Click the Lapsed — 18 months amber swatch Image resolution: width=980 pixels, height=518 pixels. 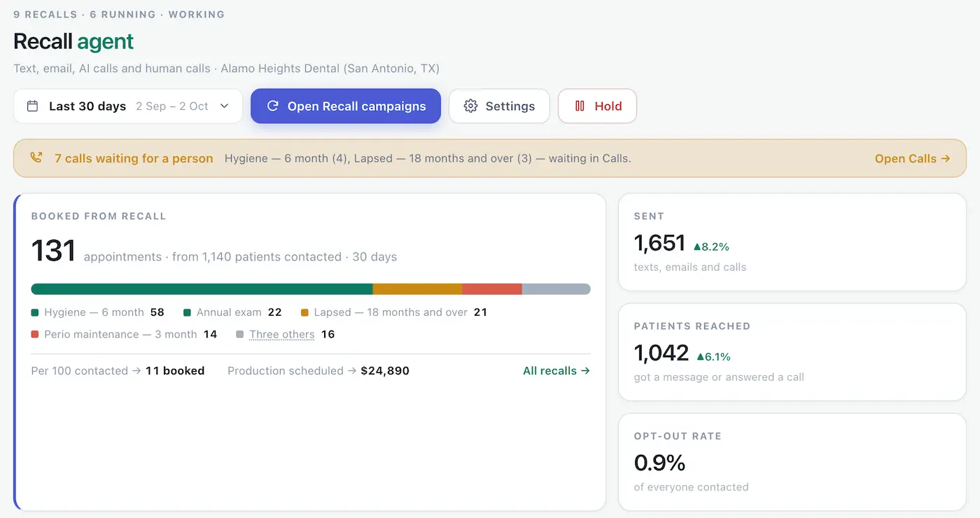304,313
